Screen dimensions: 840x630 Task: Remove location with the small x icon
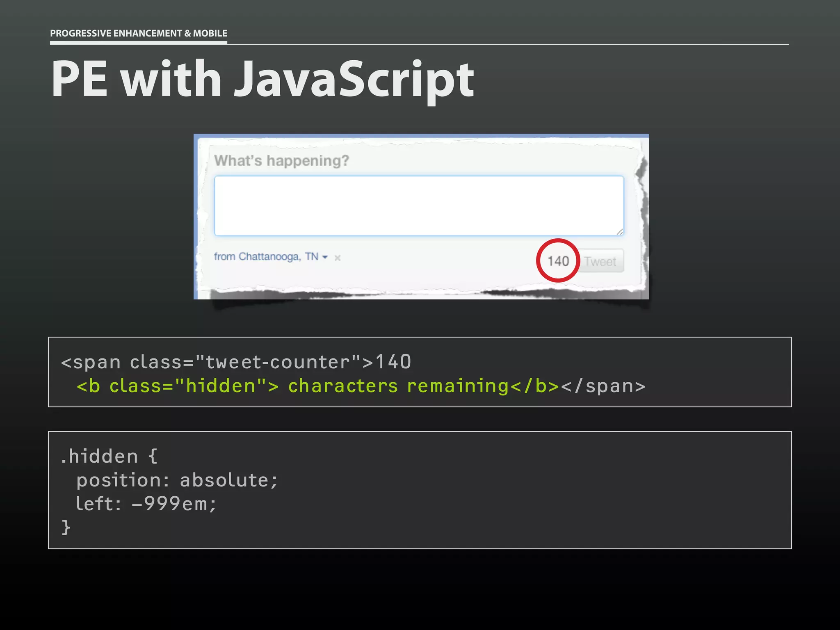pyautogui.click(x=338, y=258)
